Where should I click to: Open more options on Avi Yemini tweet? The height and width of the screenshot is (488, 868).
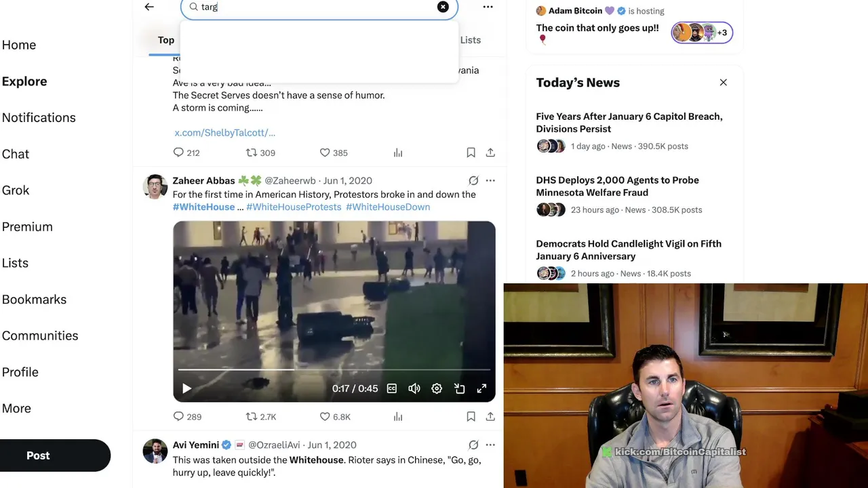coord(490,445)
